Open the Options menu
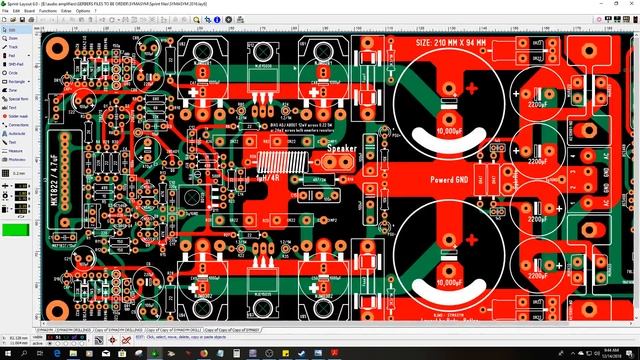The width and height of the screenshot is (640, 360). pyautogui.click(x=83, y=11)
